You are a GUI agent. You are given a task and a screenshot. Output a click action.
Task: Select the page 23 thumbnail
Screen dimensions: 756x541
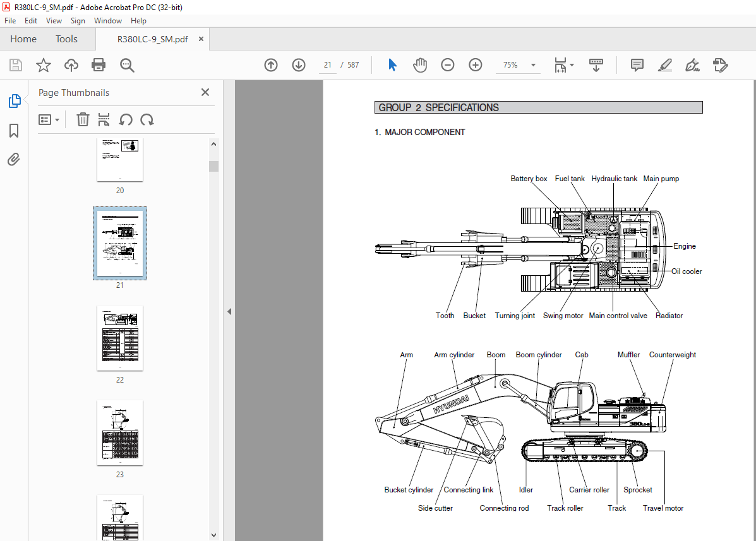(x=120, y=433)
